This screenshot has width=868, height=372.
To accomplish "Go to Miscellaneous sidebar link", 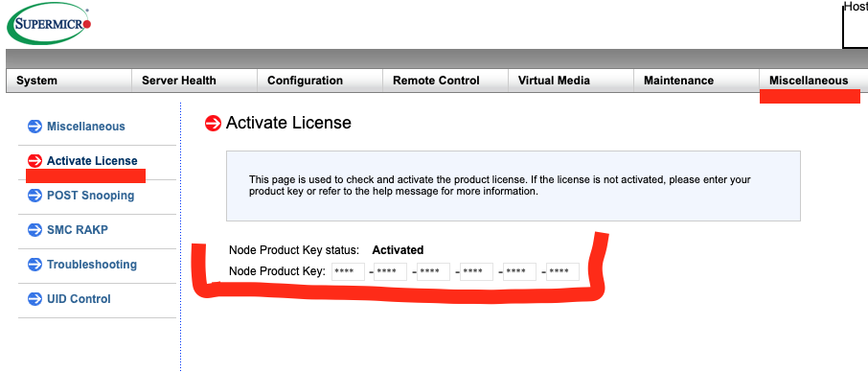I will [86, 127].
